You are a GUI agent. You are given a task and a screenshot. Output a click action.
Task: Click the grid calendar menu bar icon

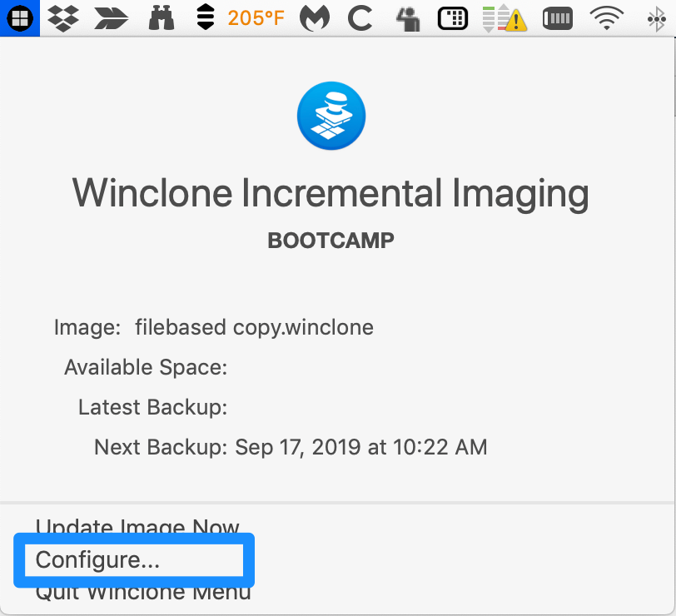coord(453,18)
